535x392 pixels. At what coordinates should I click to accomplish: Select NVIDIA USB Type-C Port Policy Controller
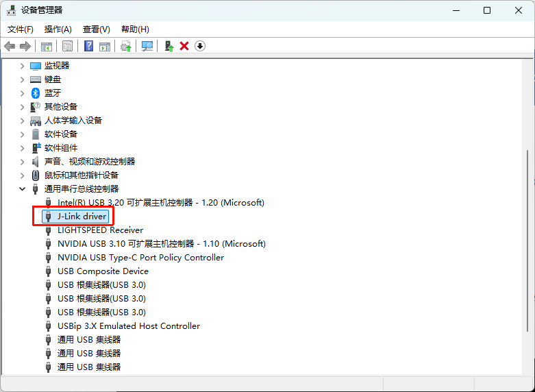pyautogui.click(x=140, y=258)
